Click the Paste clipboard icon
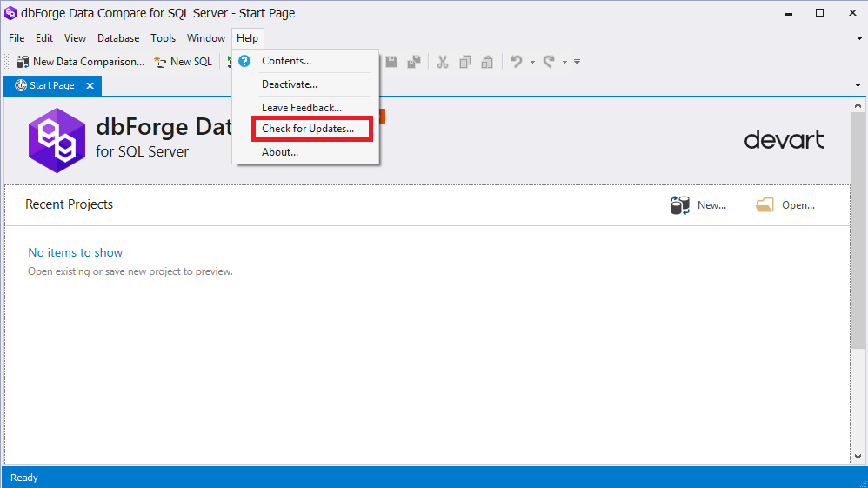The height and width of the screenshot is (488, 868). pos(487,62)
